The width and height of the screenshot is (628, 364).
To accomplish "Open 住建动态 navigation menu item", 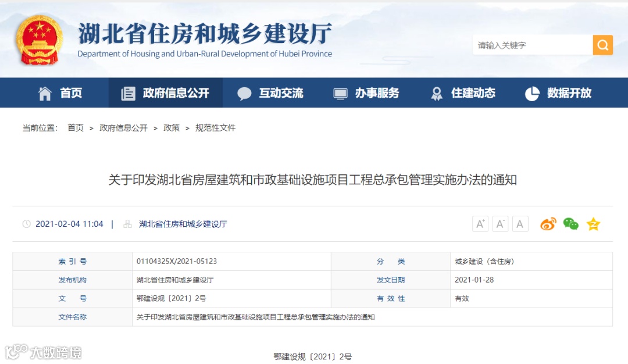I will (x=463, y=93).
